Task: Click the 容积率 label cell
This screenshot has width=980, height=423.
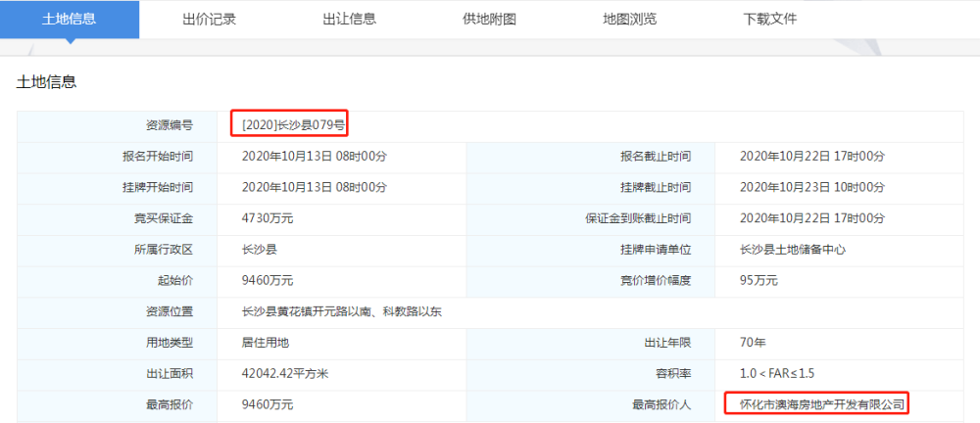Action: tap(591, 375)
